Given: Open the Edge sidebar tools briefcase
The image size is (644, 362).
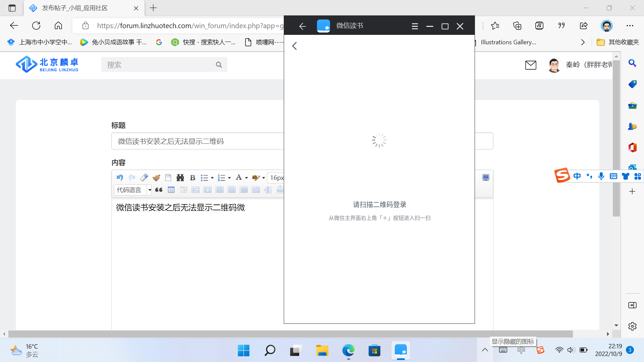Looking at the screenshot, I should 632,105.
